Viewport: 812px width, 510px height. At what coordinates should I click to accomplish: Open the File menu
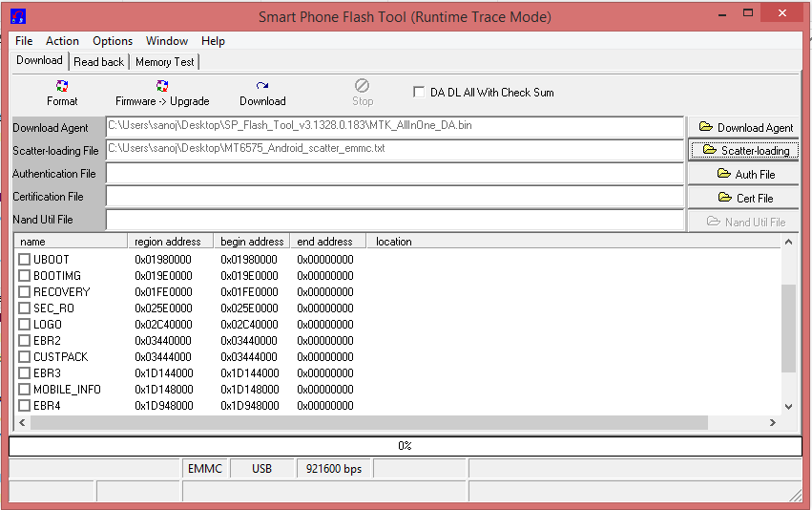click(24, 41)
